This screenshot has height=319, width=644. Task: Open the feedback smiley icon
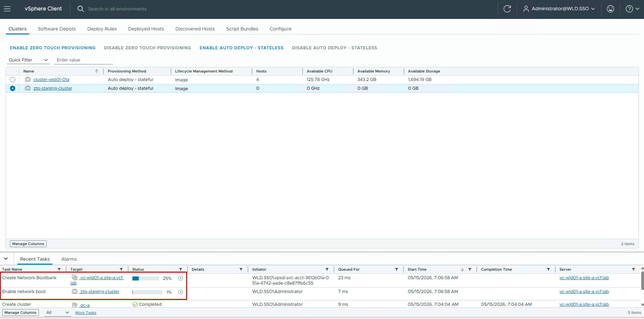point(610,9)
